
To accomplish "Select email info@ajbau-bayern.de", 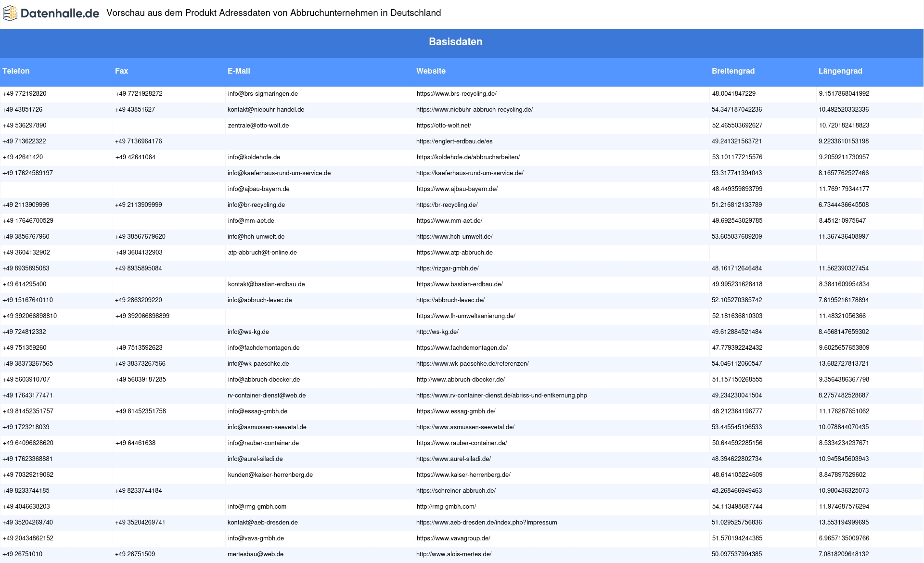I will (258, 189).
